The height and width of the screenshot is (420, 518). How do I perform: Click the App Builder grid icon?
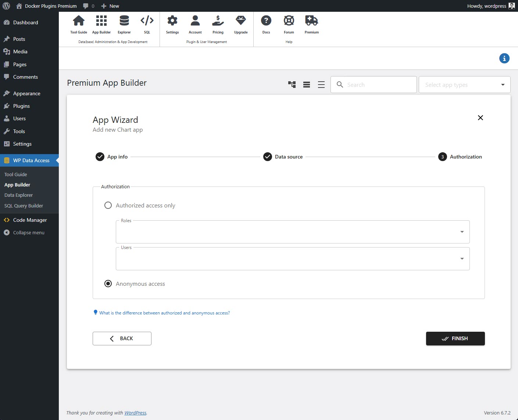click(x=101, y=21)
